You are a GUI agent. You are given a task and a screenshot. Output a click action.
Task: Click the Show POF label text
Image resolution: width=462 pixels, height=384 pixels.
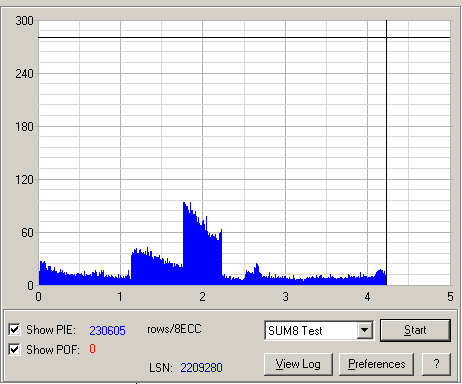(x=53, y=350)
